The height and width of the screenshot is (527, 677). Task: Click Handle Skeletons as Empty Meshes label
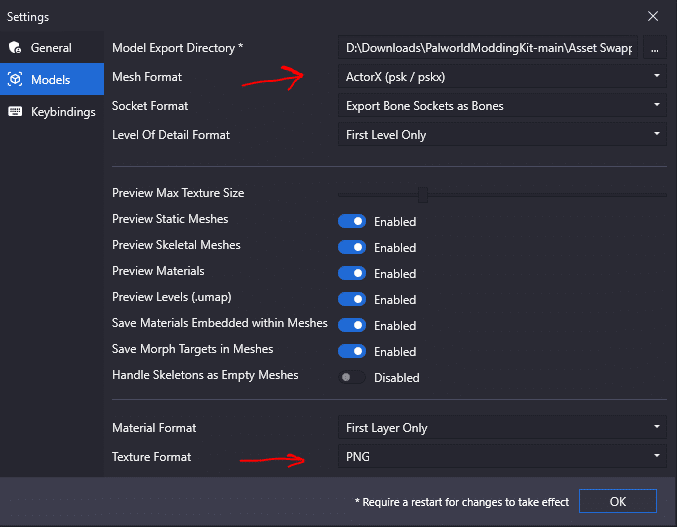point(205,375)
